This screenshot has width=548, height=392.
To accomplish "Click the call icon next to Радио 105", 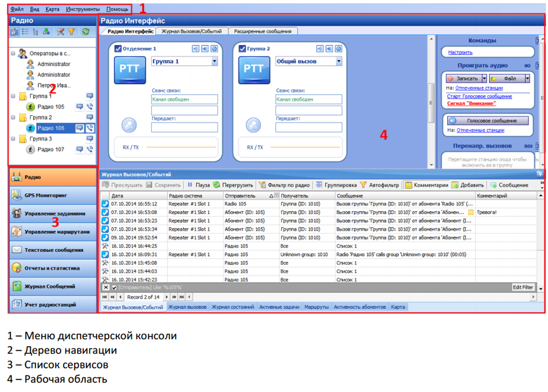I will pyautogui.click(x=90, y=107).
